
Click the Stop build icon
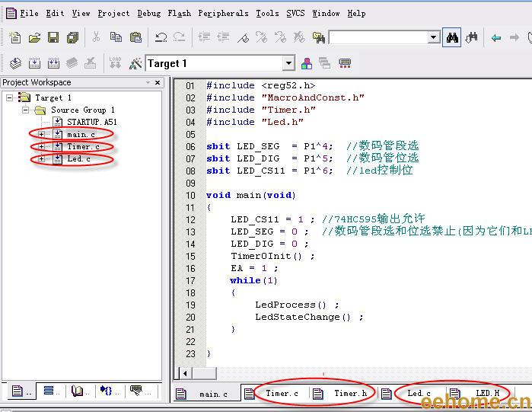(90, 63)
